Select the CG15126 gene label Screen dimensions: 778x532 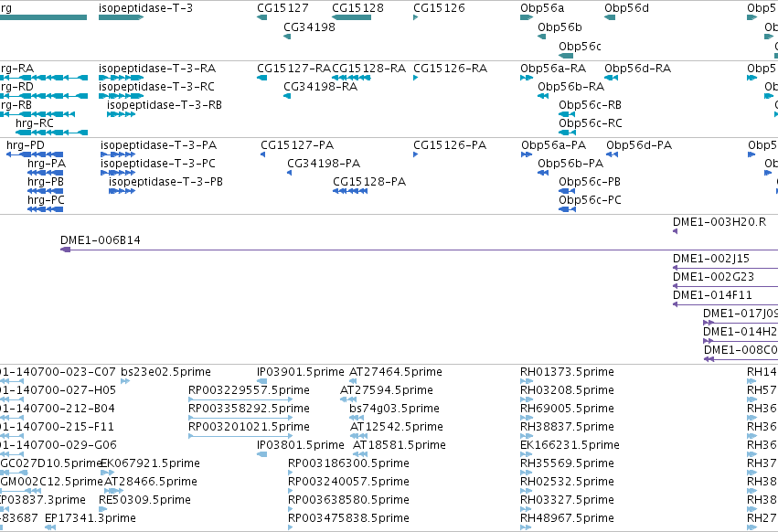point(439,8)
